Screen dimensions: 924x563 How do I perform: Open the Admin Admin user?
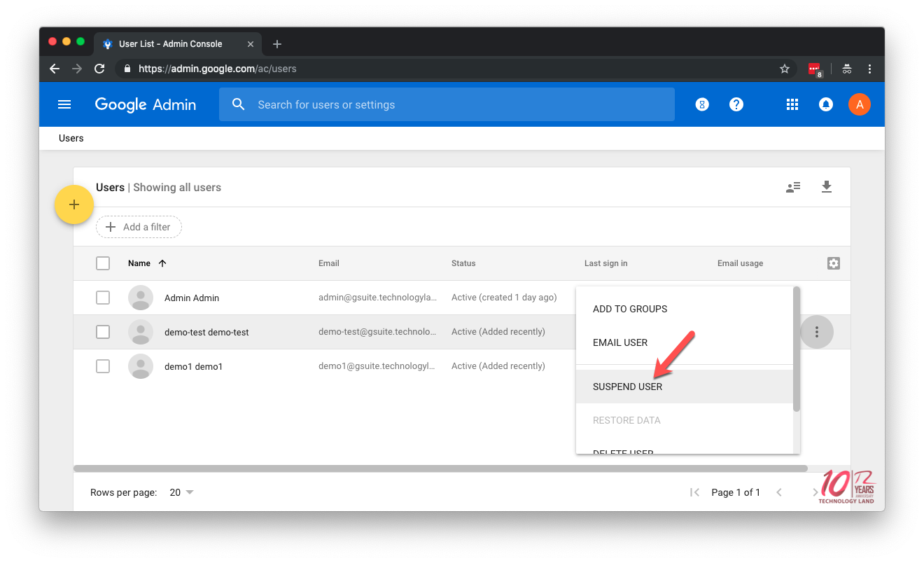point(192,298)
